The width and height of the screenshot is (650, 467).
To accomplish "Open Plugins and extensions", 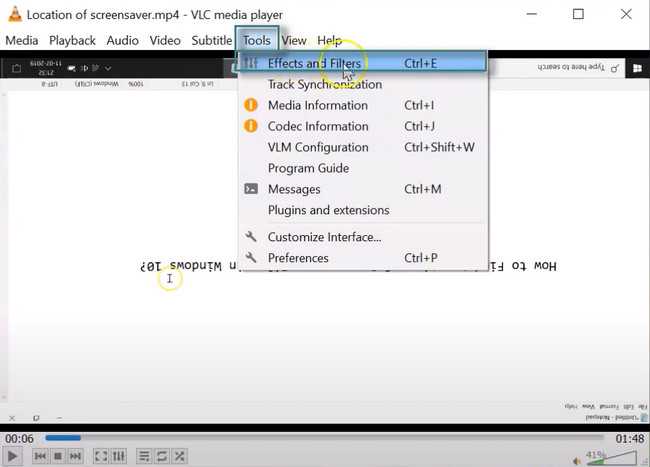I will (363, 210).
